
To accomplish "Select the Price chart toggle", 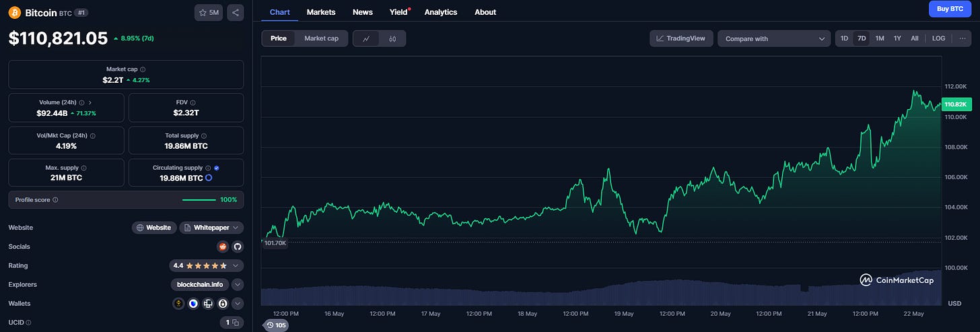I will point(279,38).
